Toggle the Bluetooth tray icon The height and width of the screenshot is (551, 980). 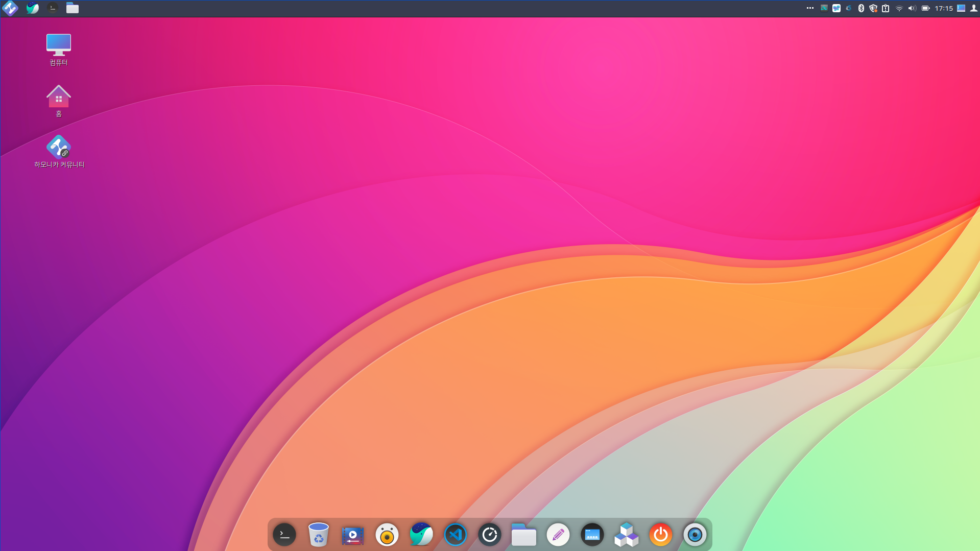pyautogui.click(x=861, y=8)
